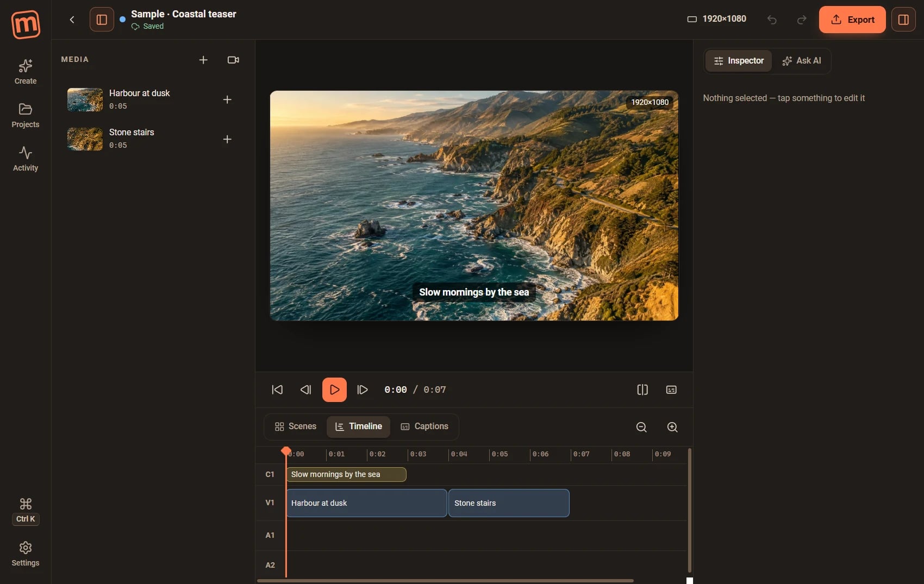The image size is (924, 584).
Task: Open the Create section in sidebar
Action: (26, 72)
